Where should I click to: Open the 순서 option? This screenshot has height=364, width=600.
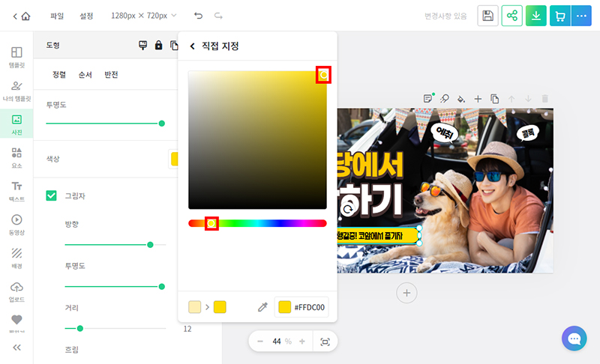pos(85,74)
